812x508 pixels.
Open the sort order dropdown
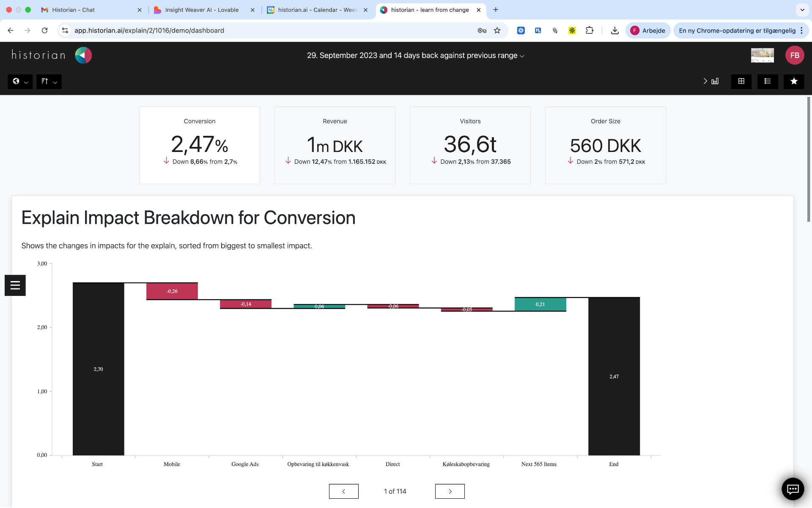tap(49, 81)
